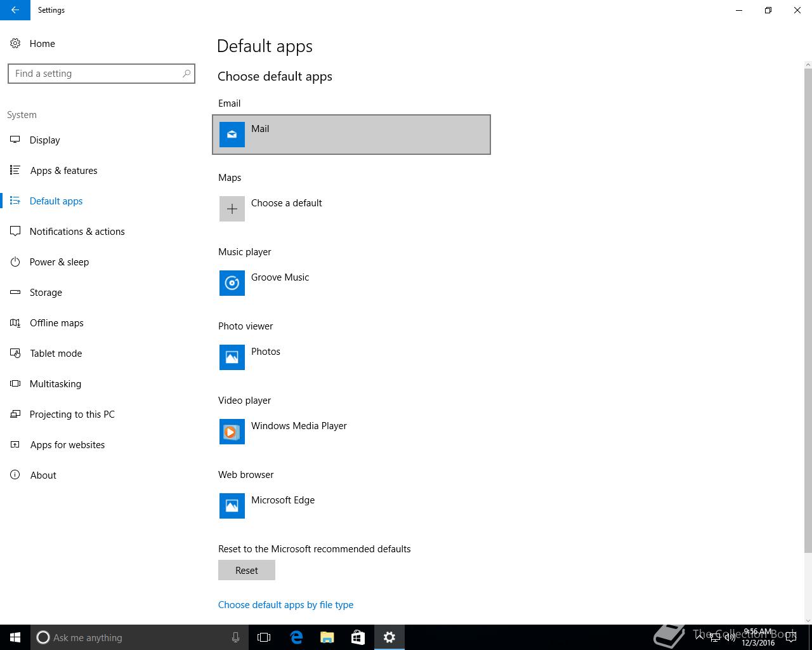The width and height of the screenshot is (812, 650).
Task: Click the Storage drive icon
Action: coord(15,292)
